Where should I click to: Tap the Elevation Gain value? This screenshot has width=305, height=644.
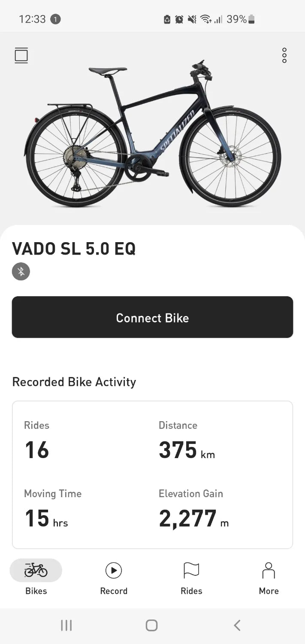[193, 518]
